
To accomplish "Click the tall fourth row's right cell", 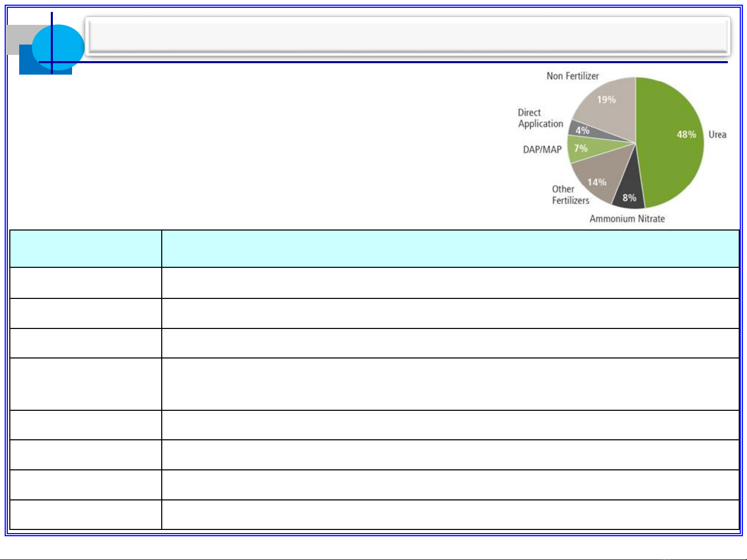I will [450, 384].
